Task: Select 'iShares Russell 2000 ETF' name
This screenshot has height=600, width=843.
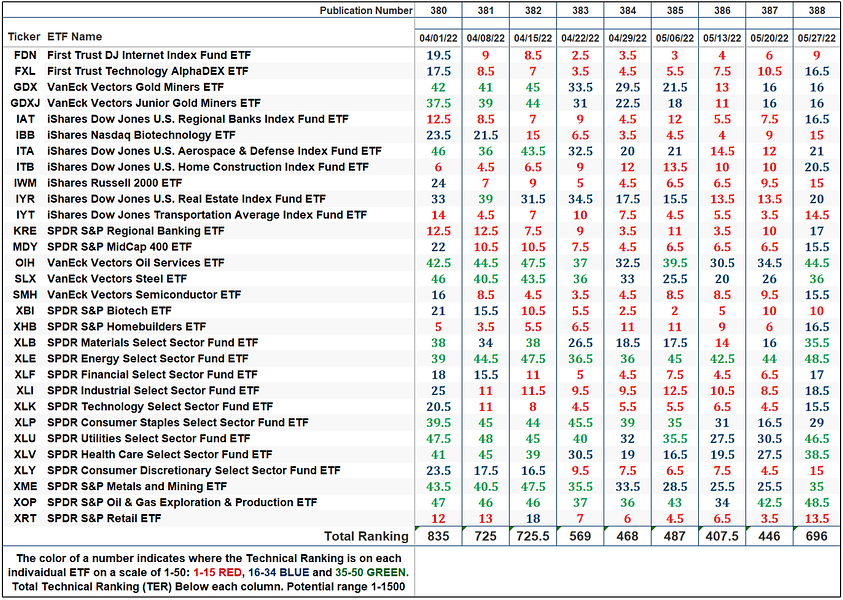Action: (x=115, y=183)
